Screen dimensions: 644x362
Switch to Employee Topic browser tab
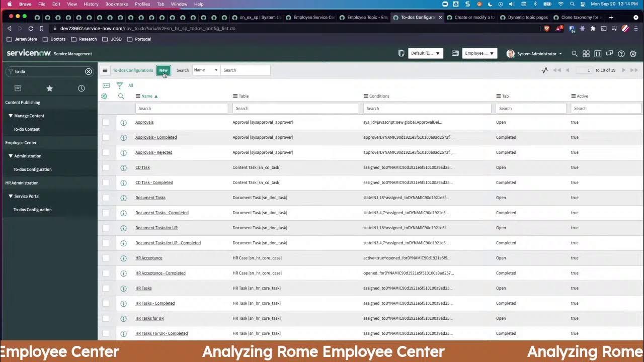point(364,17)
